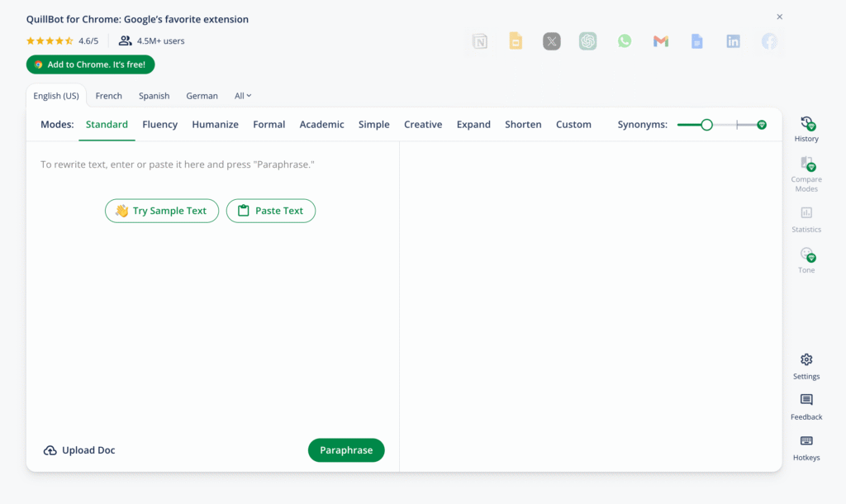Click the LinkedIn icon
The width and height of the screenshot is (846, 504).
tap(733, 41)
